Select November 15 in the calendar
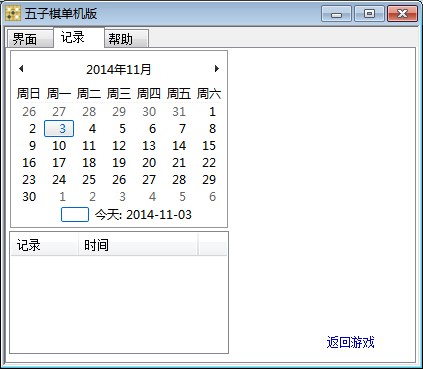Viewport: 423px width, 369px height. 209,146
